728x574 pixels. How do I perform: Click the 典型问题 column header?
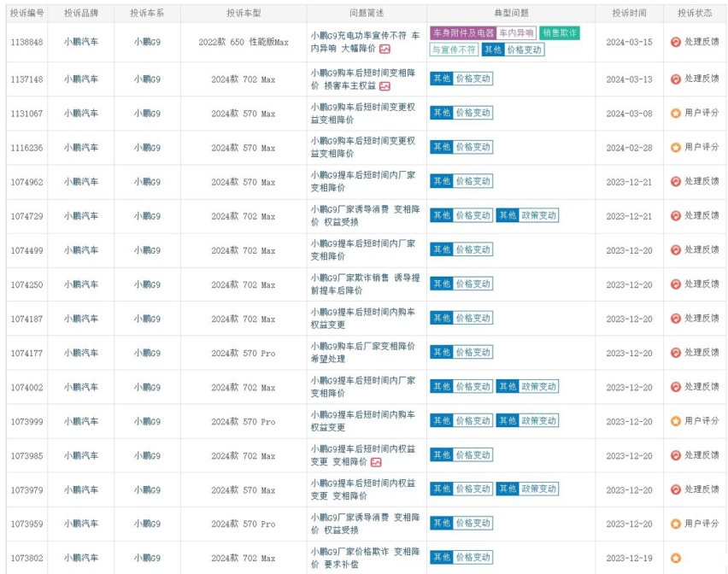pos(512,13)
